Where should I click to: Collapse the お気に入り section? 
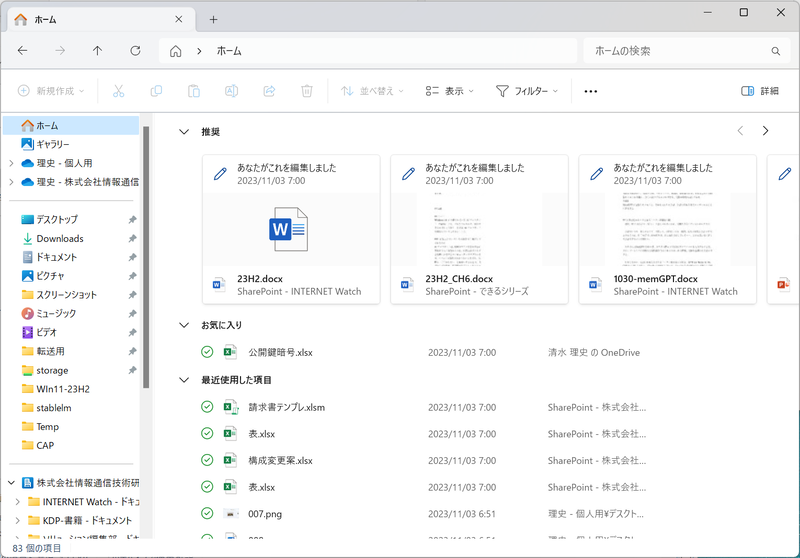click(184, 325)
